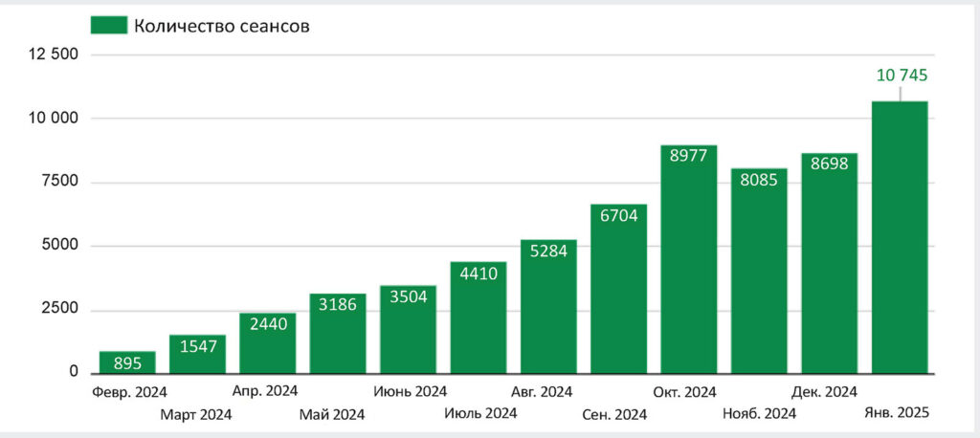Select the Февр. 2024 bar labeled 895
Viewport: 980px width, 438px height.
coord(127,362)
